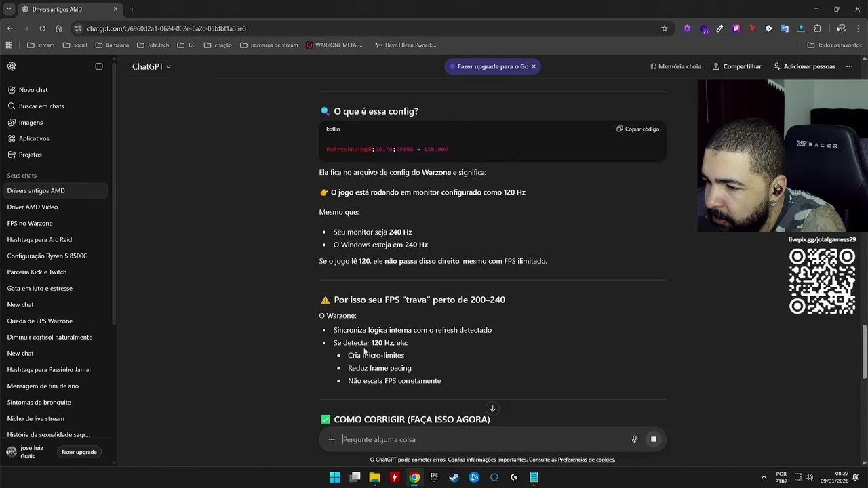Screen dimensions: 868x488
Task: Open the Barbearia bookmarks folder
Action: point(112,45)
